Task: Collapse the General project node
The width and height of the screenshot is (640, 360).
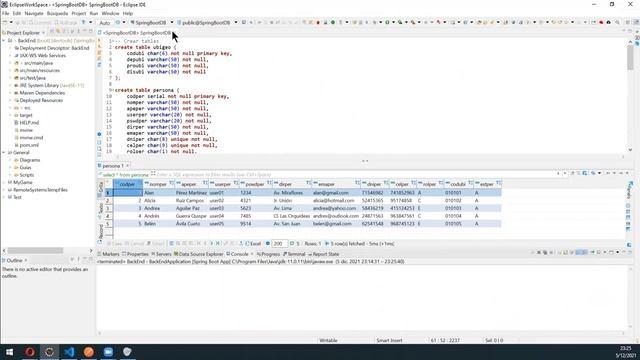Action: click(x=4, y=153)
